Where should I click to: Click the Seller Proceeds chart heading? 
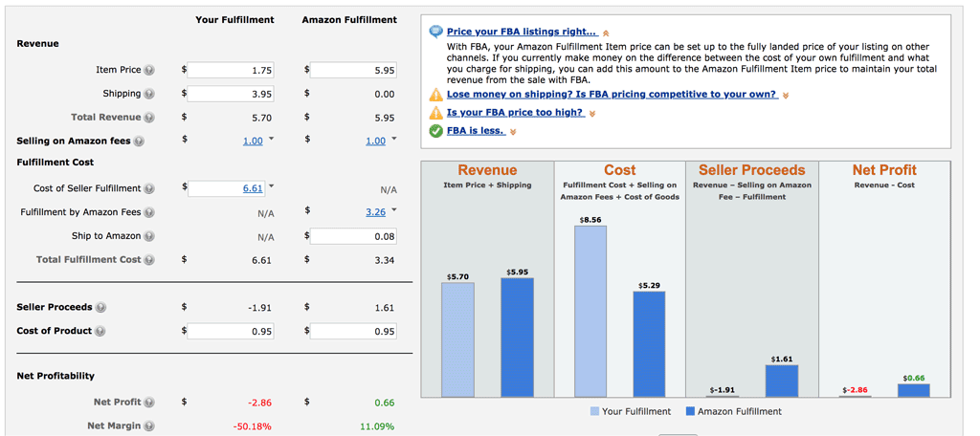point(752,170)
